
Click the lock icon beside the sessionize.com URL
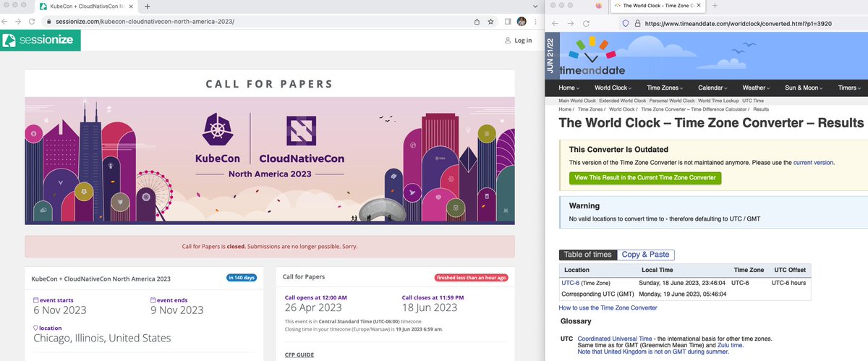click(48, 21)
